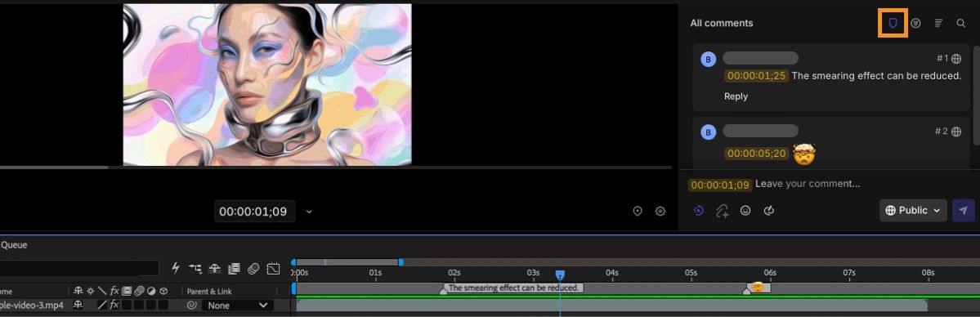Image resolution: width=980 pixels, height=317 pixels.
Task: Click the marker icon beside All comments
Action: 893,23
